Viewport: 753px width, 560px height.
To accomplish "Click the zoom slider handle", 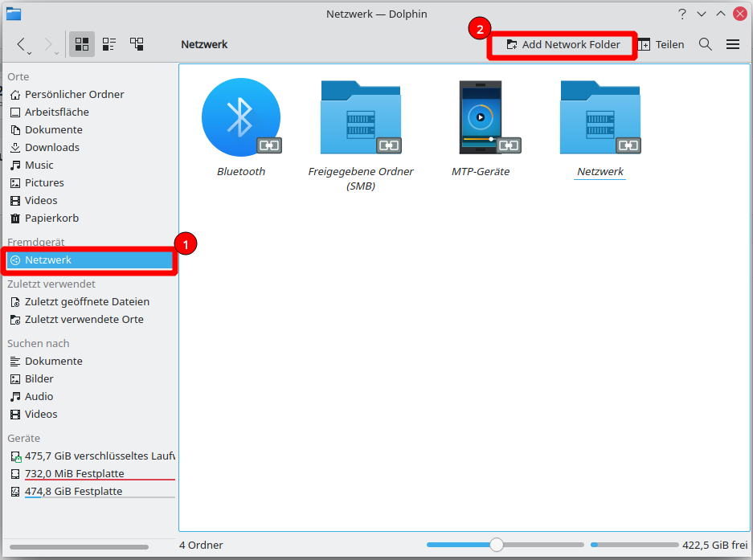I will (497, 545).
